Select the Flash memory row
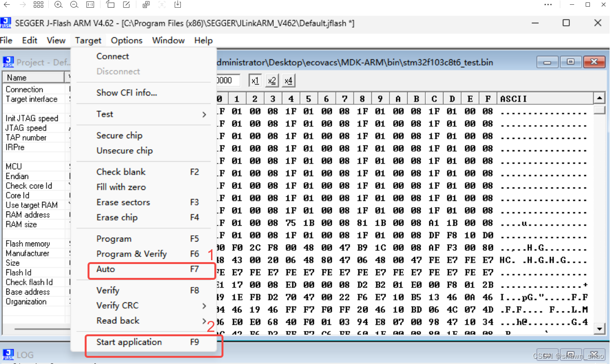Viewport: 611px width, 364px height. (x=36, y=243)
